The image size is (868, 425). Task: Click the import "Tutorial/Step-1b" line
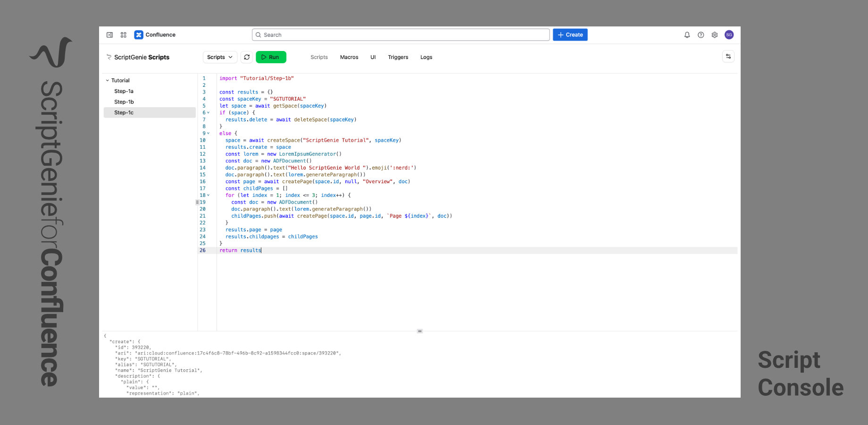point(257,78)
